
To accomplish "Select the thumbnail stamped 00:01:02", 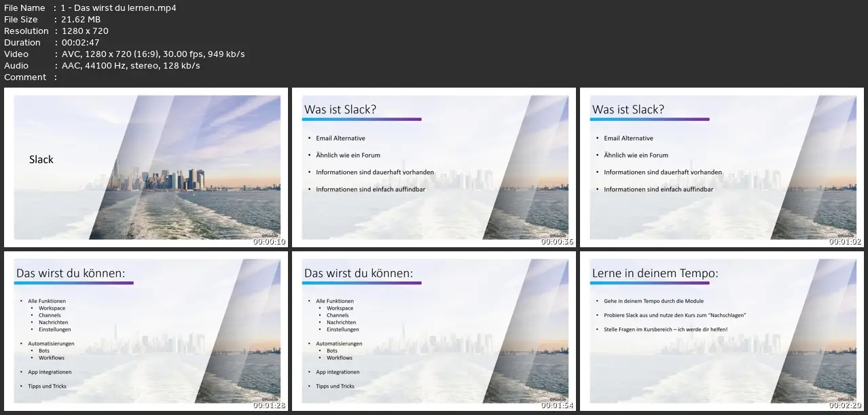I will (x=722, y=167).
